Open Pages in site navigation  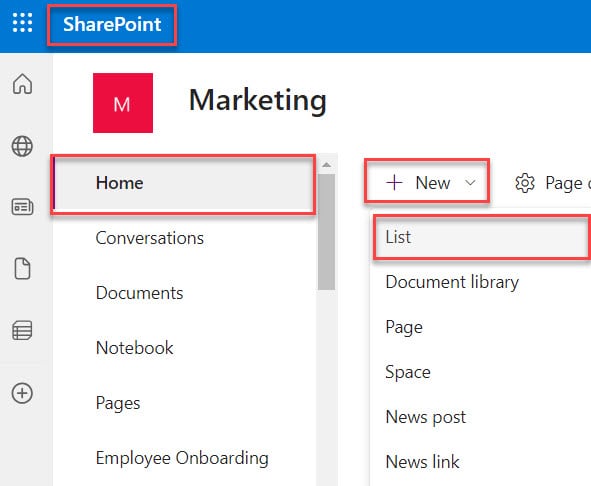(118, 403)
